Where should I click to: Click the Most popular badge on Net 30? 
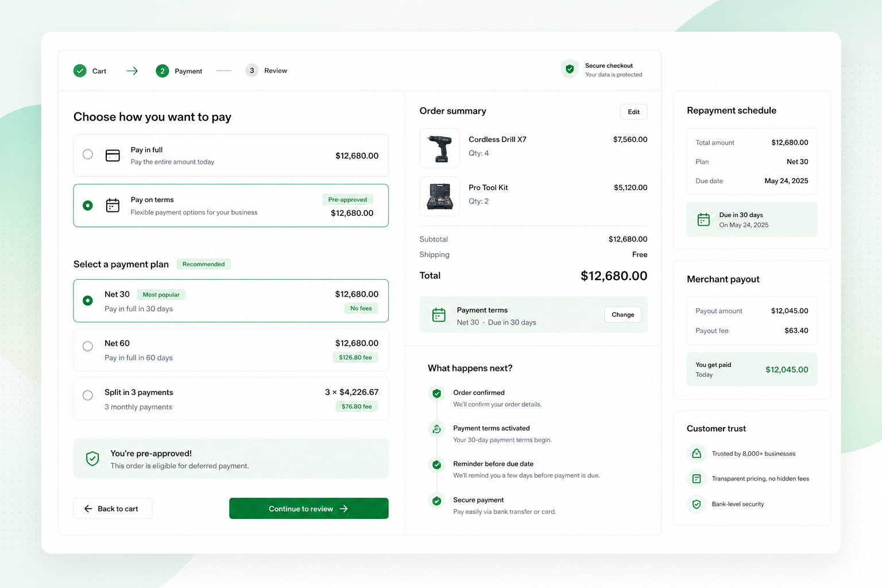click(x=161, y=295)
